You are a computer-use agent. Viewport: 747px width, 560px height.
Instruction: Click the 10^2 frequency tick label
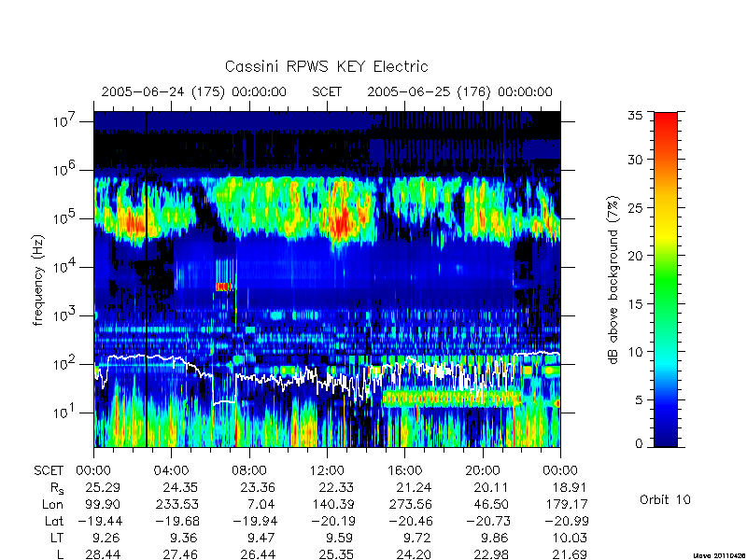point(65,363)
